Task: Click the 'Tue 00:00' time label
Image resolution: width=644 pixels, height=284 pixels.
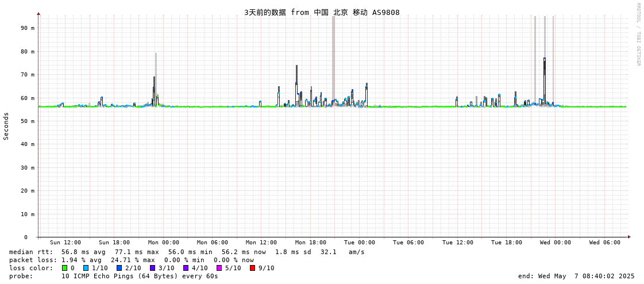Action: (x=360, y=243)
